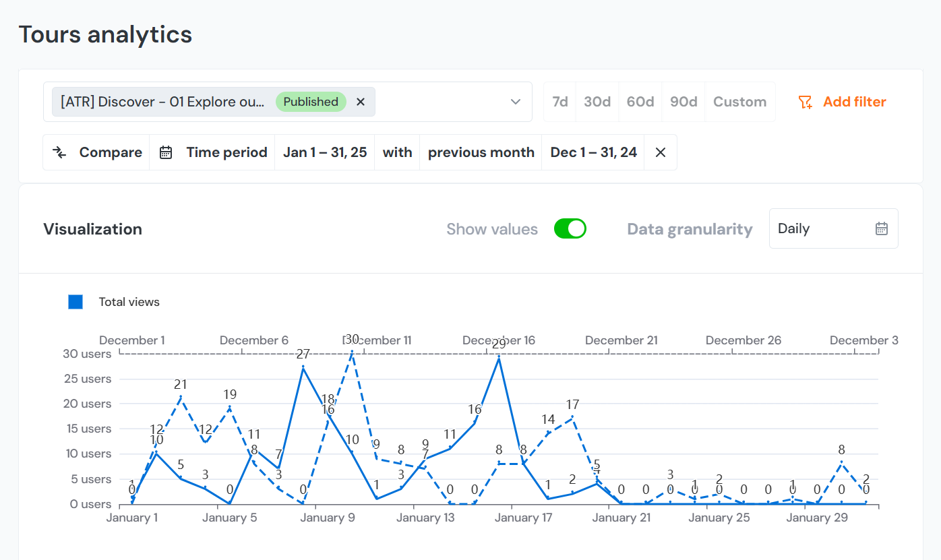Open the previous month comparison dropdown
The image size is (941, 560).
coord(481,152)
